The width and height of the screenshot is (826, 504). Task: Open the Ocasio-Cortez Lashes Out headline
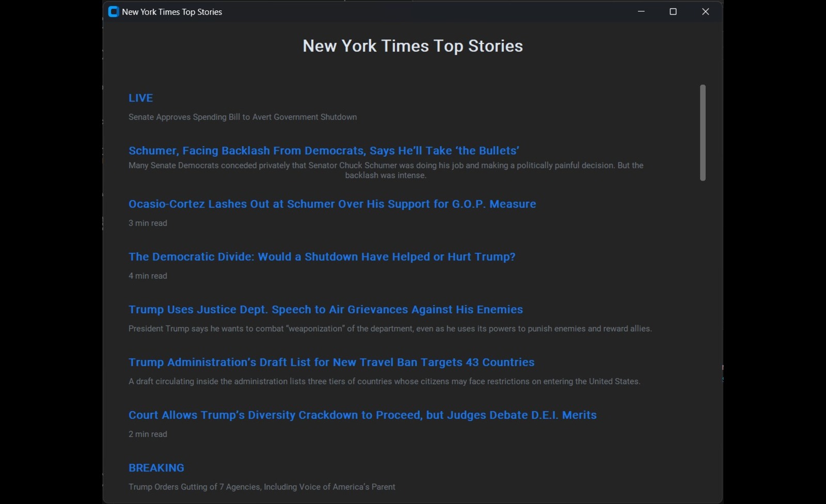coord(332,204)
